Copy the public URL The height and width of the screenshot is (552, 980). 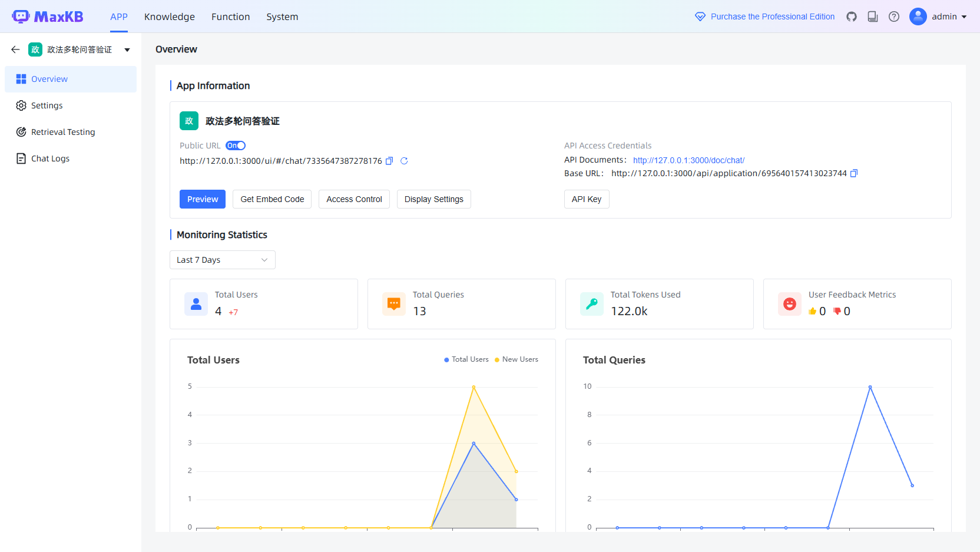(x=389, y=161)
